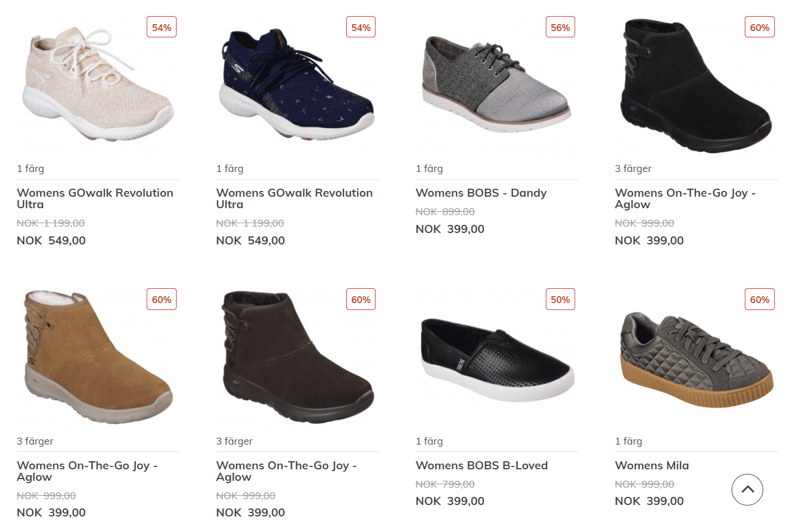Click the 56% discount badge
Screen dimensions: 796x532
(x=560, y=27)
